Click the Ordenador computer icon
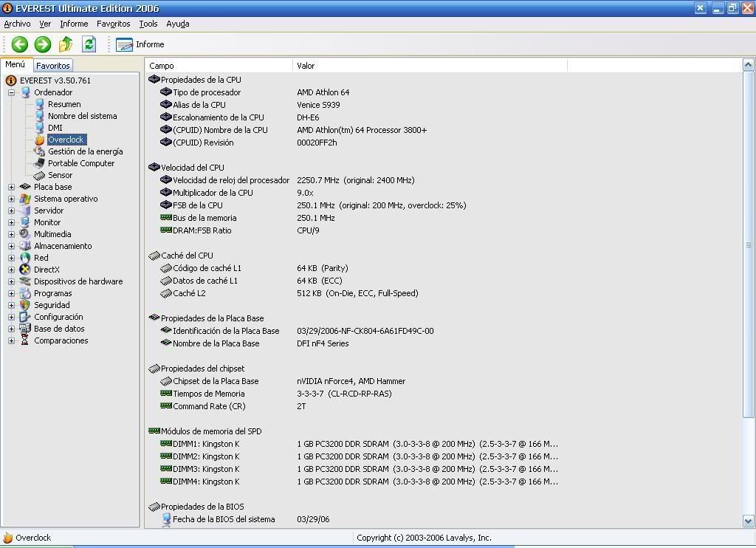 pos(25,92)
